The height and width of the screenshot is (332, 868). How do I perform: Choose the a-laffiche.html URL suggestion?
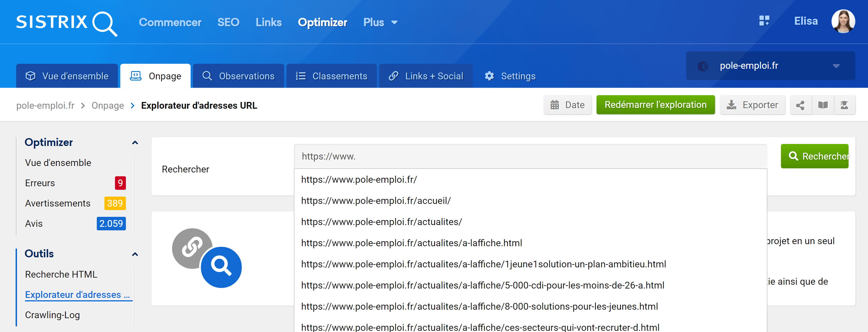530,243
